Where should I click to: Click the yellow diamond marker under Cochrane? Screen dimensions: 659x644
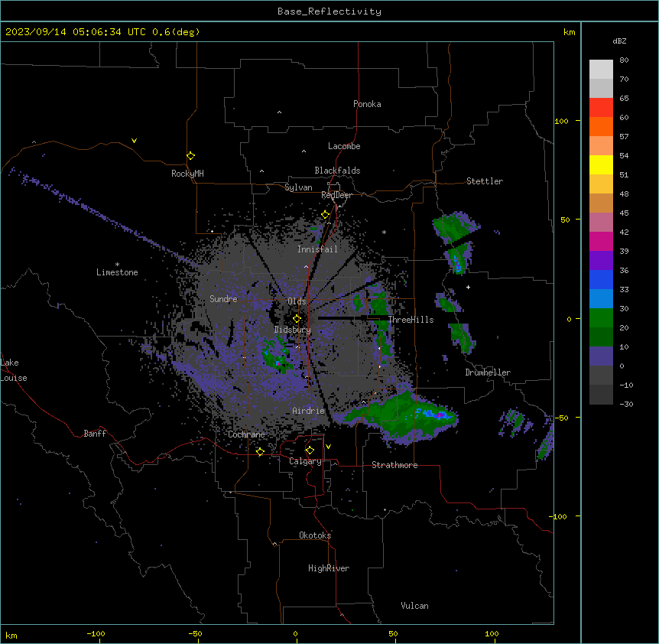[x=260, y=451]
